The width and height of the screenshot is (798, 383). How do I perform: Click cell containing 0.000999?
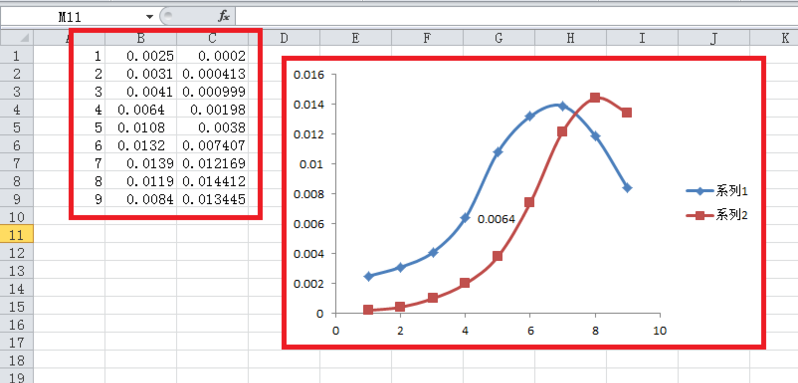coord(212,92)
